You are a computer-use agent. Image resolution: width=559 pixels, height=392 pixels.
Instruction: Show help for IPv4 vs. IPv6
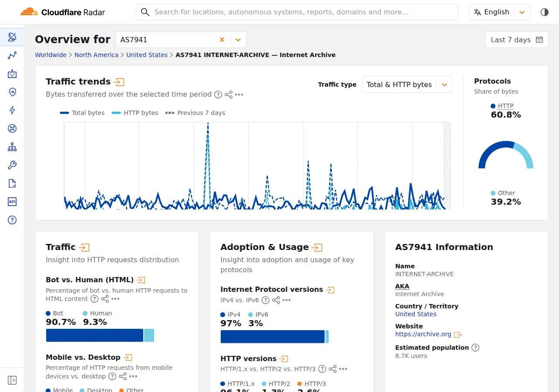point(265,300)
